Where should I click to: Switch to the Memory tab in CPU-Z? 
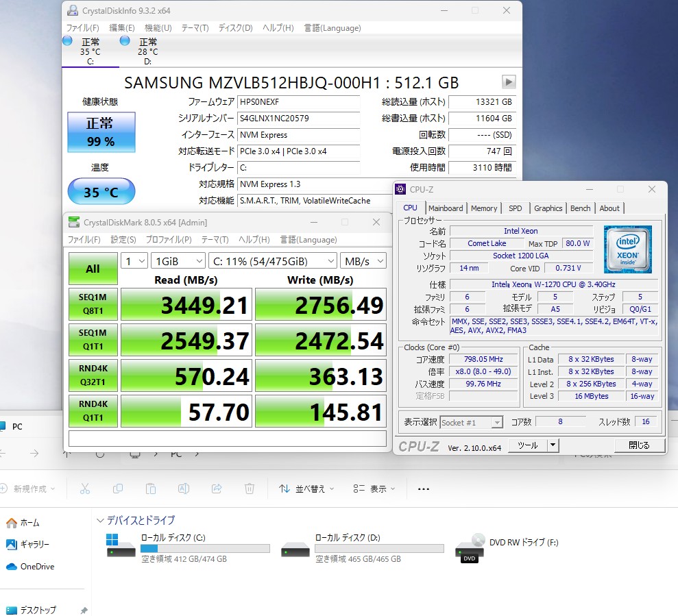pos(484,208)
